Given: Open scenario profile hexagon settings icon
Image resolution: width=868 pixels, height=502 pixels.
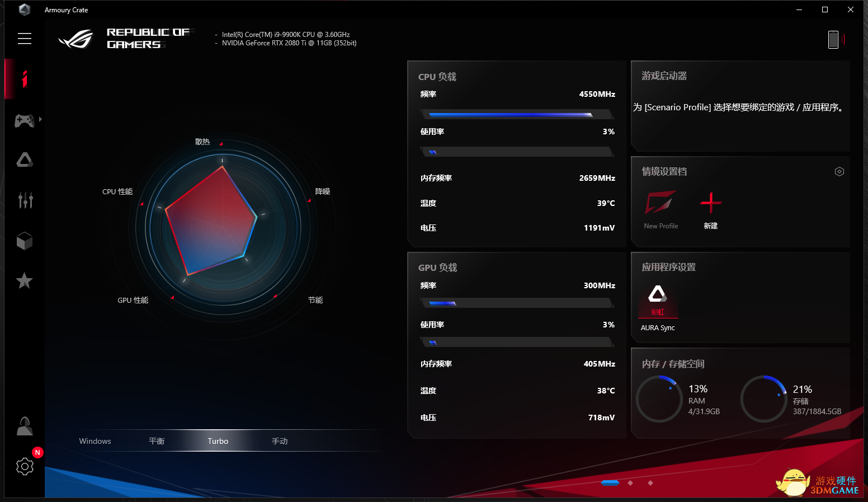Looking at the screenshot, I should click(839, 172).
